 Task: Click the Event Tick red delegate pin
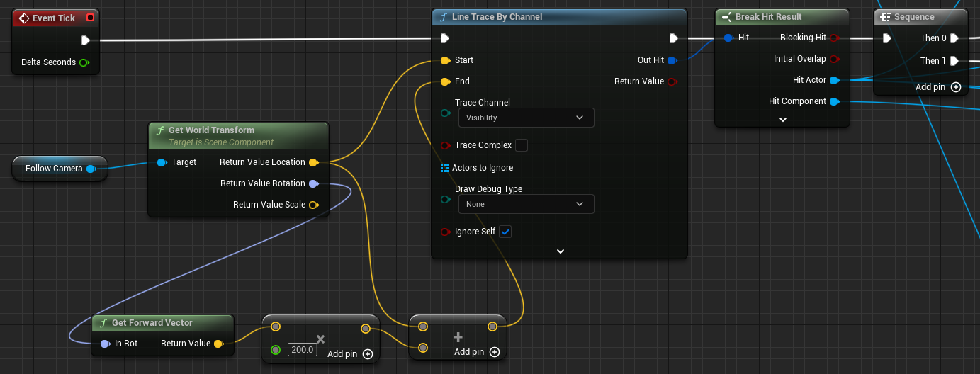pyautogui.click(x=89, y=18)
